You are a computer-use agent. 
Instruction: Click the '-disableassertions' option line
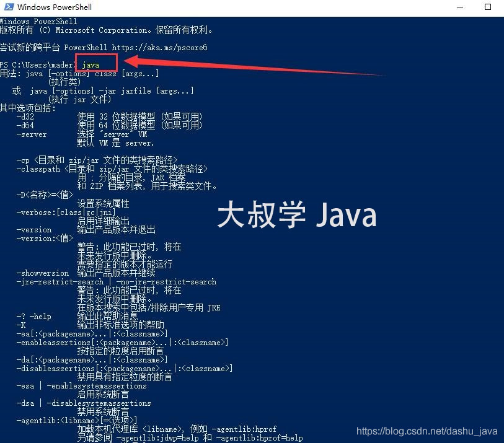pyautogui.click(x=125, y=369)
